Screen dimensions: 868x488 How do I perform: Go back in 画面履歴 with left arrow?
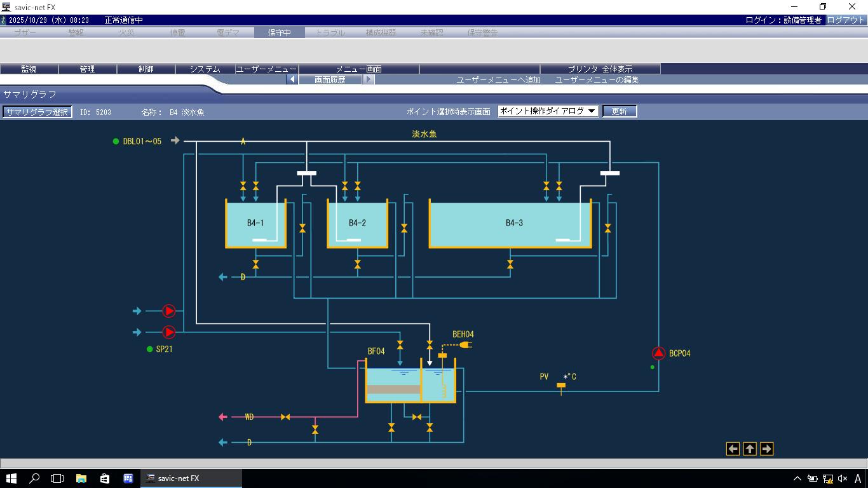[x=292, y=79]
